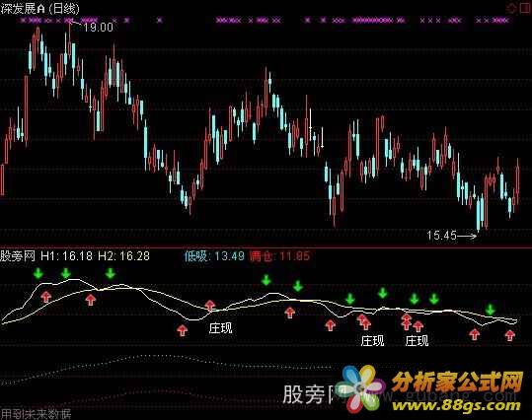This screenshot has width=532, height=420.
Task: Click the 深发展A (日线) chart title
Action: point(40,9)
